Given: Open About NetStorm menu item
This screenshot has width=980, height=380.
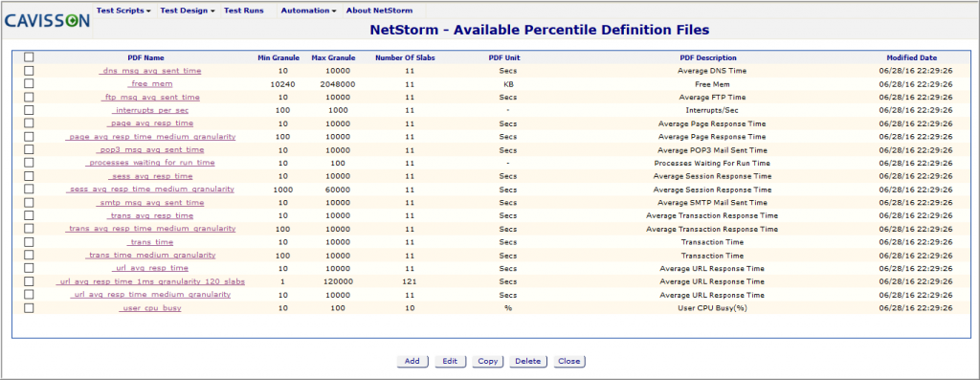Looking at the screenshot, I should pyautogui.click(x=380, y=11).
